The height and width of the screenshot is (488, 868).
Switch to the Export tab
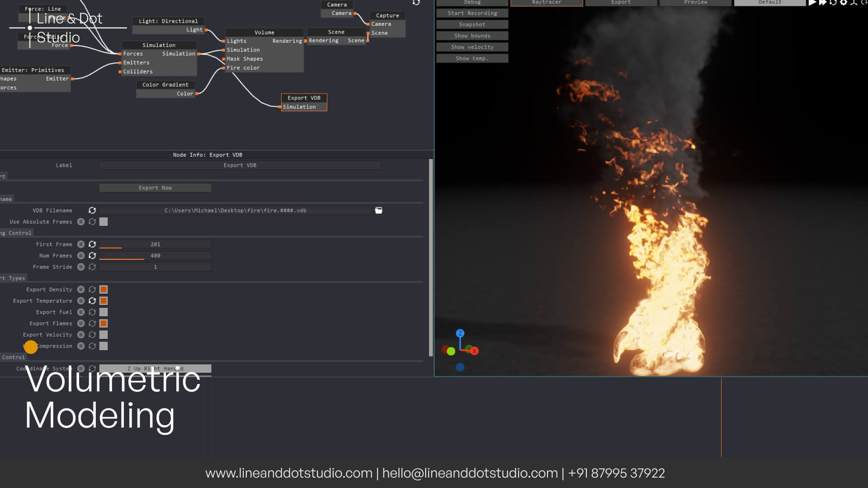(621, 3)
